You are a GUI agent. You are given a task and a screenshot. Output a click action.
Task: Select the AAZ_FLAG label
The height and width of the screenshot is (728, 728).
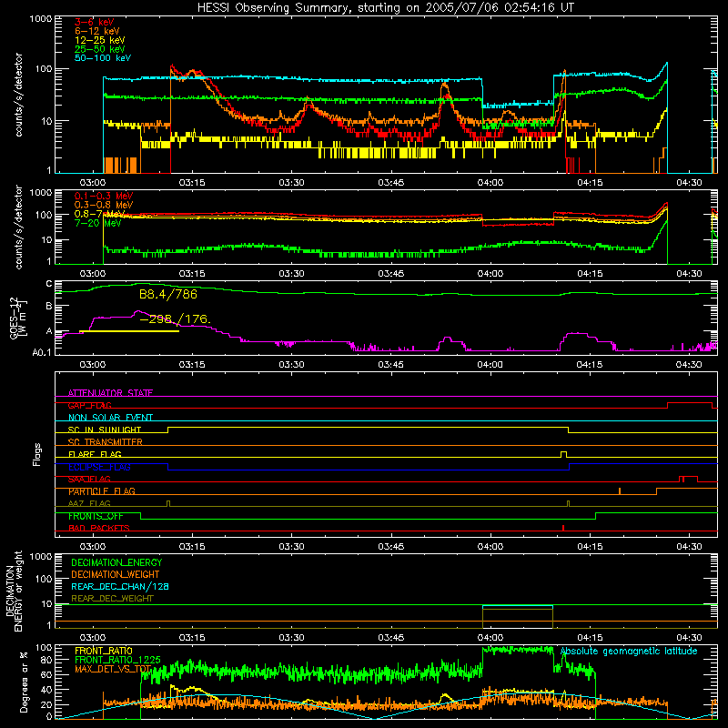(x=89, y=504)
